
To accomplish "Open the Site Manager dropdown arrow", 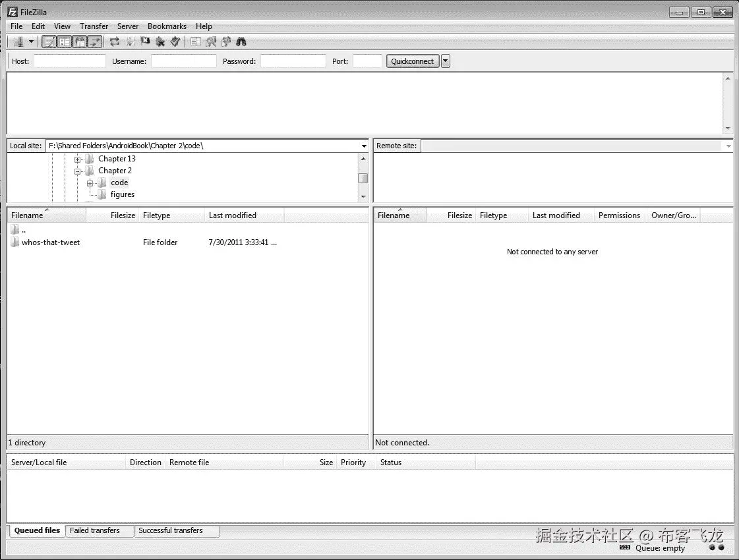I will [x=31, y=42].
